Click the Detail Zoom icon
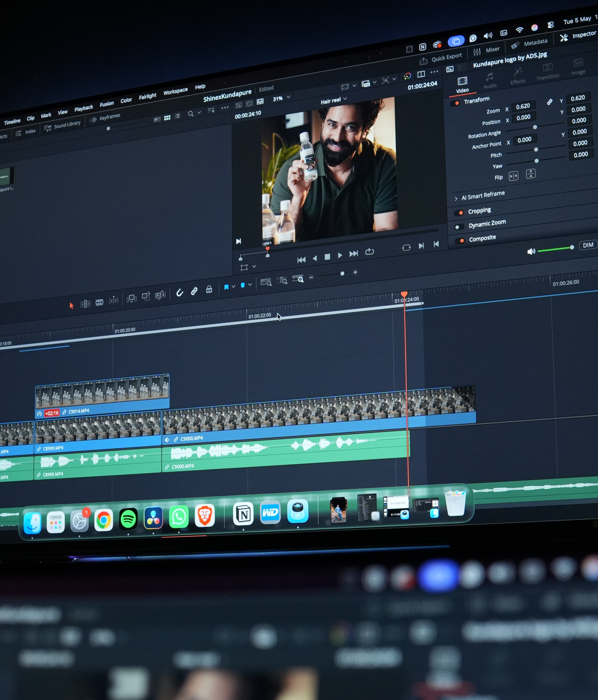598x700 pixels. click(282, 280)
